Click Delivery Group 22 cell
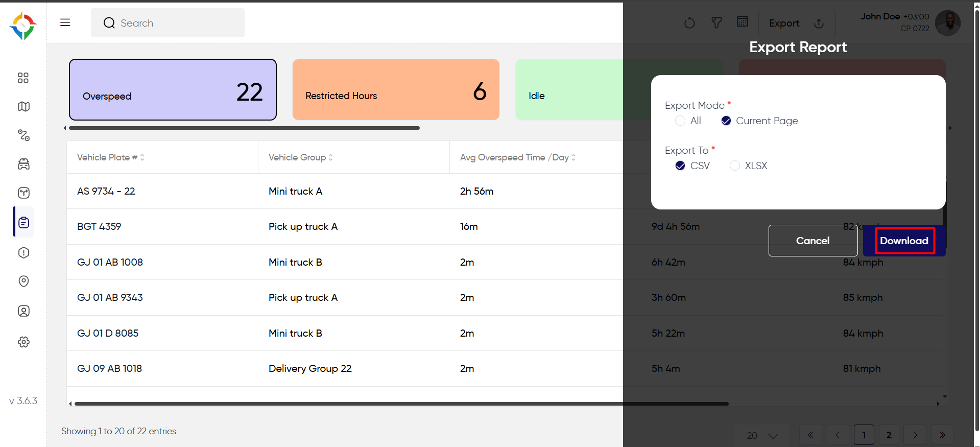This screenshot has height=447, width=980. [x=310, y=368]
